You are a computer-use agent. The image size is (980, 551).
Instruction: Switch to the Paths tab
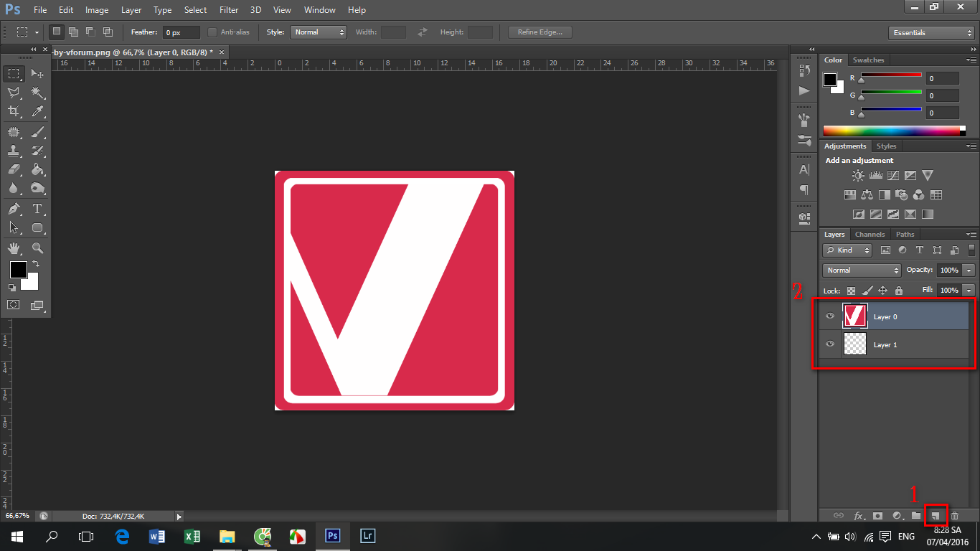click(x=905, y=235)
